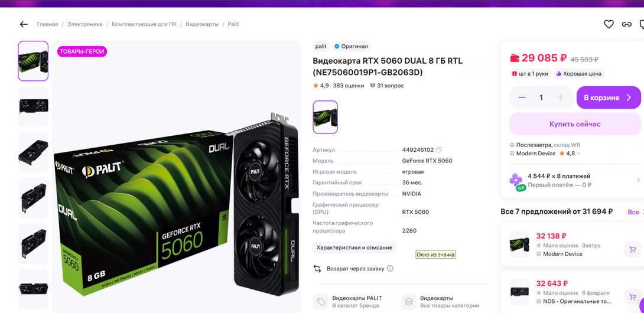Go to cart via В корзине button

609,97
